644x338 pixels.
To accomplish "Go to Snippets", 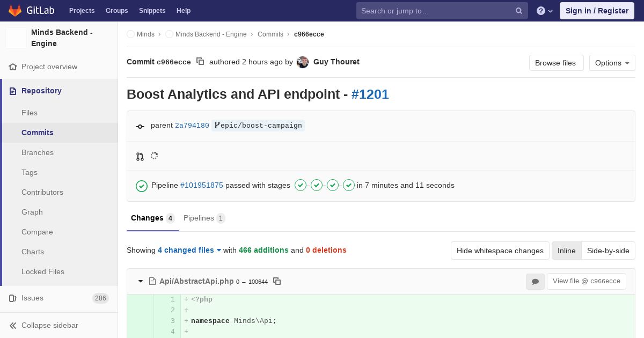I will point(152,11).
